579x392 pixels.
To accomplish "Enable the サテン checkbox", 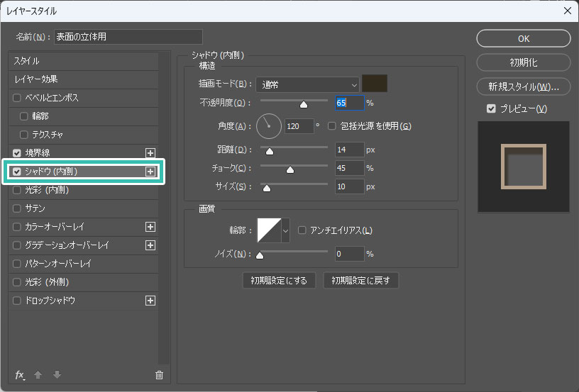I will 16,208.
